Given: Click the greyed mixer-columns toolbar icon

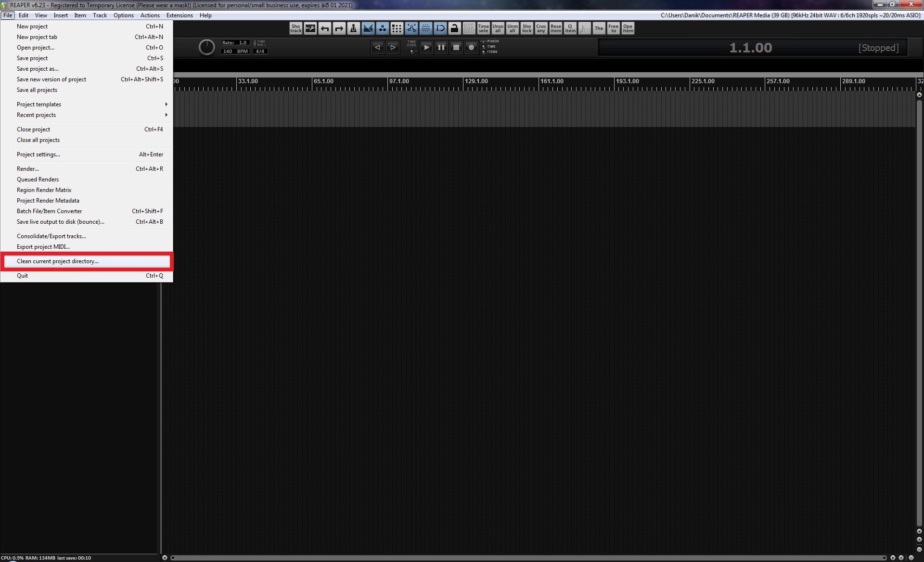Looking at the screenshot, I should (x=469, y=28).
